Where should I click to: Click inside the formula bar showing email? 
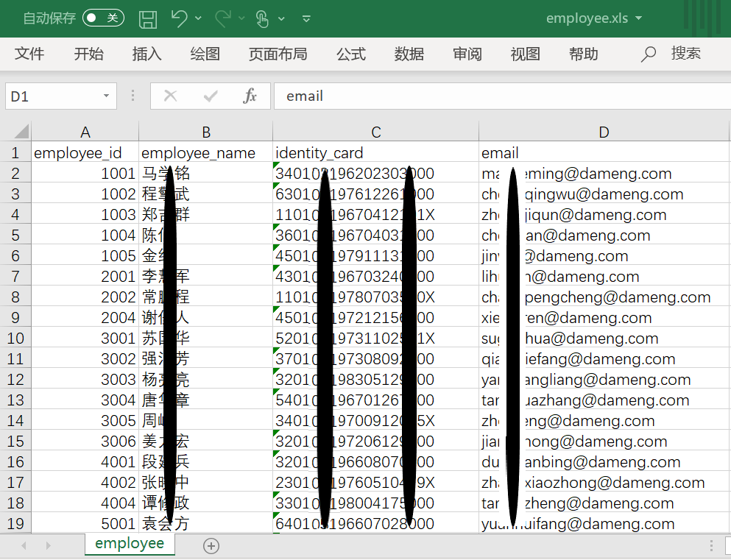tap(442, 96)
